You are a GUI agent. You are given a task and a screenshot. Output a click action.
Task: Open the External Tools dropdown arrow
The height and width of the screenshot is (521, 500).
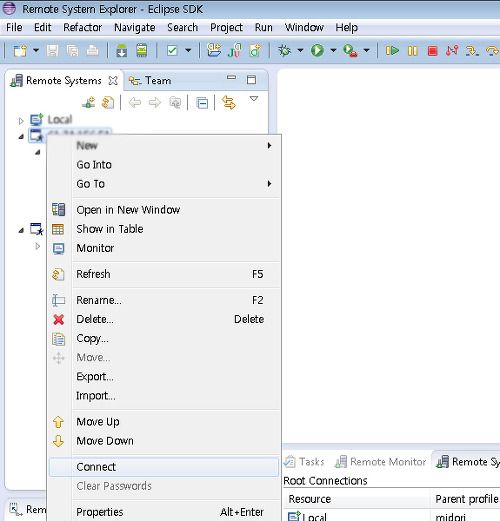tap(366, 51)
